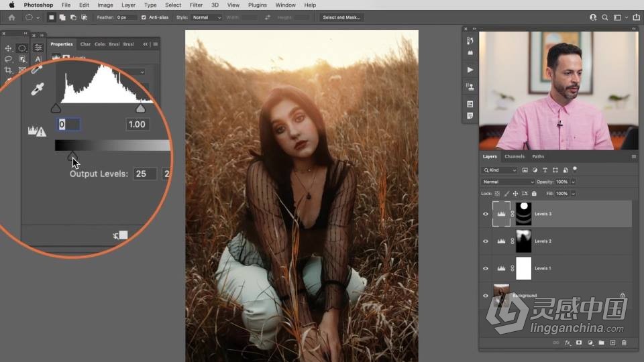The width and height of the screenshot is (644, 362).
Task: Swap width and height arrows icon
Action: pyautogui.click(x=268, y=17)
